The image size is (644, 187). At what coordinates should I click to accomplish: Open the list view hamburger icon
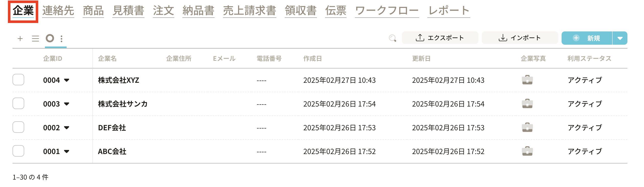35,39
